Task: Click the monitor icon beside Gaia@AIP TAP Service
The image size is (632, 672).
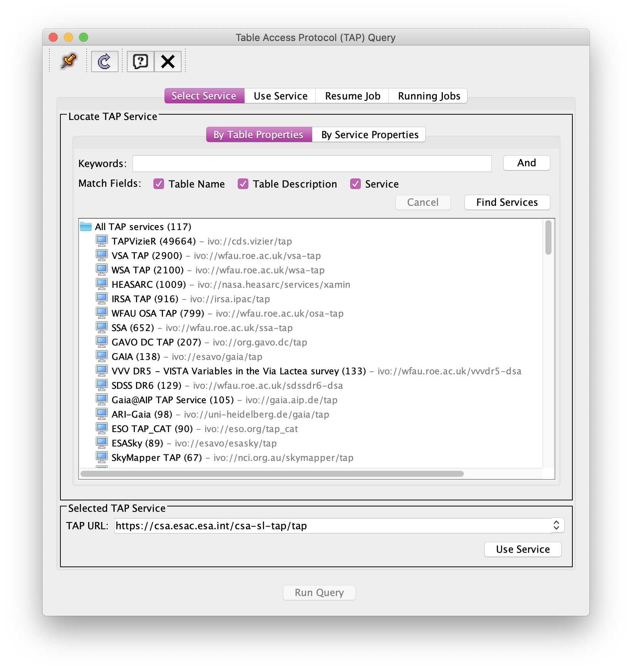Action: pos(101,400)
